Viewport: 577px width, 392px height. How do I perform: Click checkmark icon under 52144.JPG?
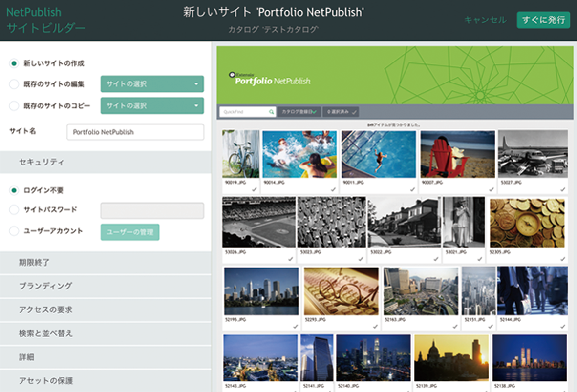click(x=563, y=326)
